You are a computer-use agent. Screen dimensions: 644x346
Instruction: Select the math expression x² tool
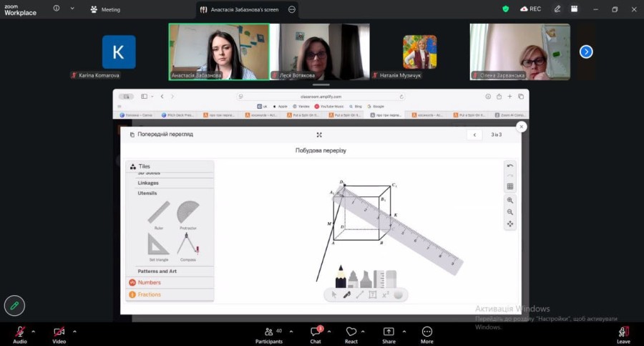click(x=385, y=294)
